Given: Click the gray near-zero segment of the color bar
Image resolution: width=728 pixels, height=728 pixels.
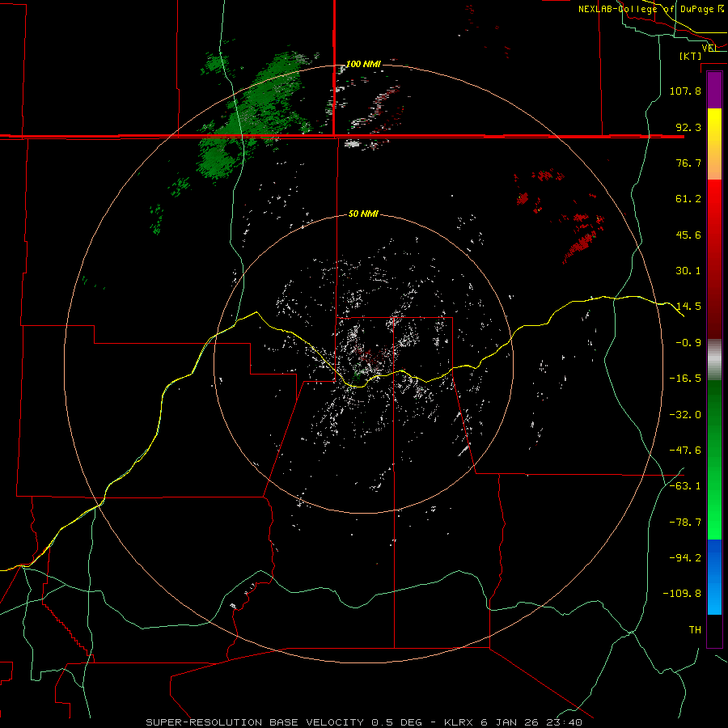Looking at the screenshot, I should [x=714, y=360].
